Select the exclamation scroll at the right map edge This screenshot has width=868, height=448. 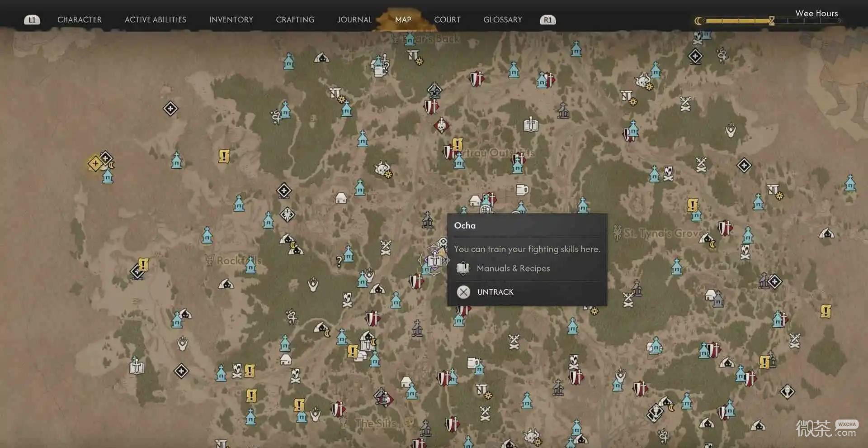(826, 311)
